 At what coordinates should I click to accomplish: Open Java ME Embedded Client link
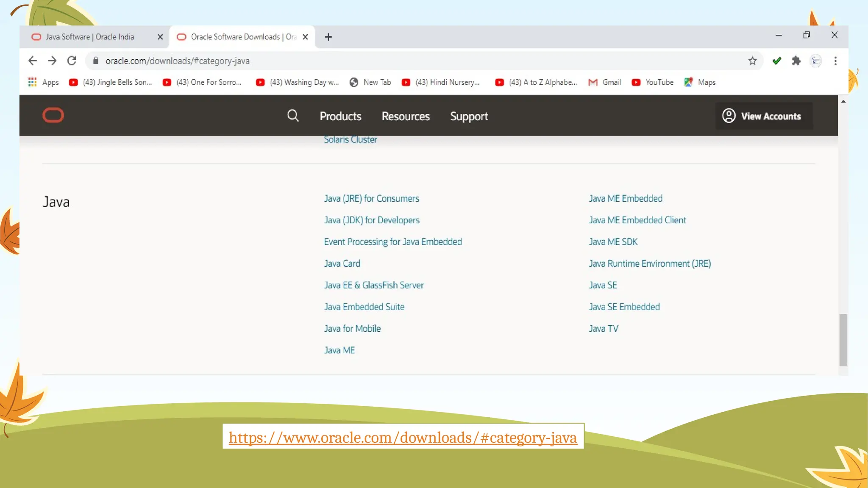637,220
